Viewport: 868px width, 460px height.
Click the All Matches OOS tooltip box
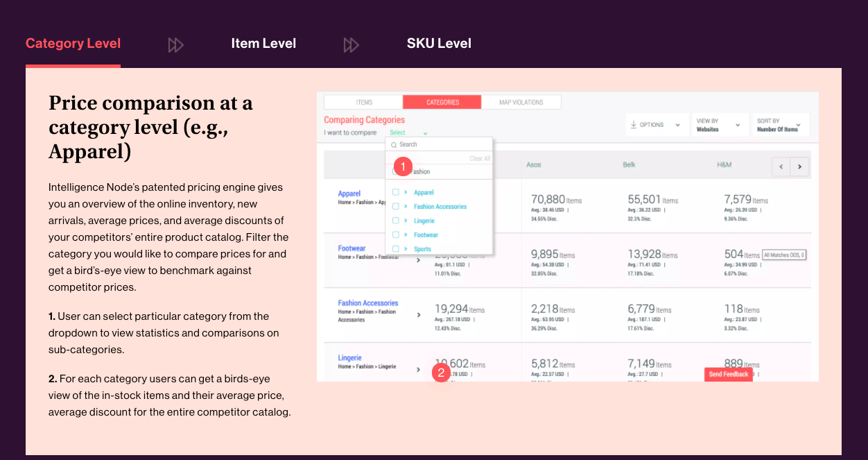tap(784, 255)
